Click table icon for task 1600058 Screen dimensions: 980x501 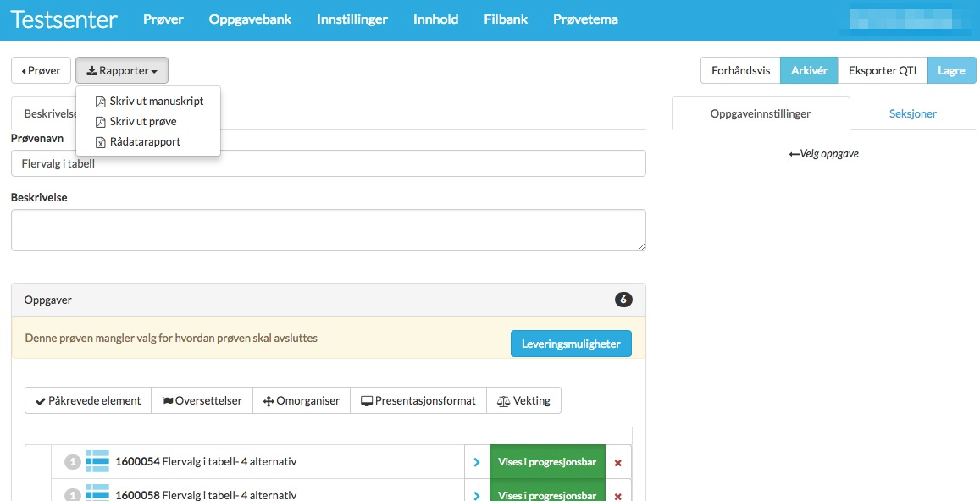[x=97, y=493]
